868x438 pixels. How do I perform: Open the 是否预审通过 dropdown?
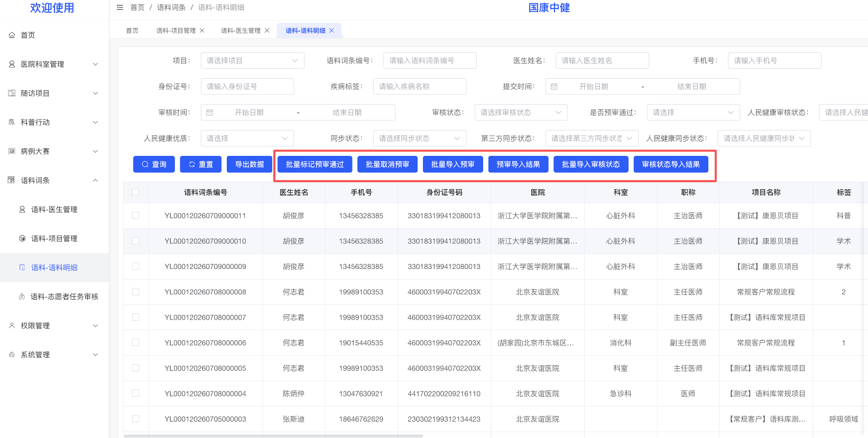click(693, 112)
